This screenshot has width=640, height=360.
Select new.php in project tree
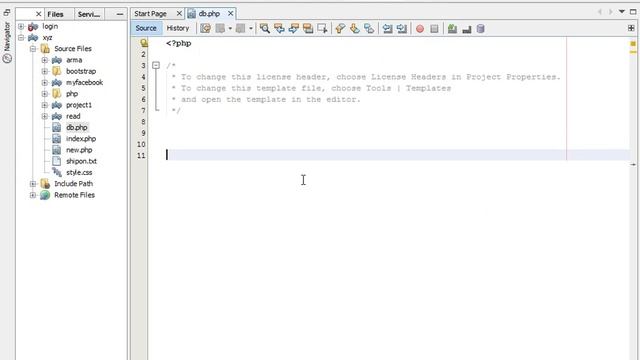pyautogui.click(x=79, y=150)
